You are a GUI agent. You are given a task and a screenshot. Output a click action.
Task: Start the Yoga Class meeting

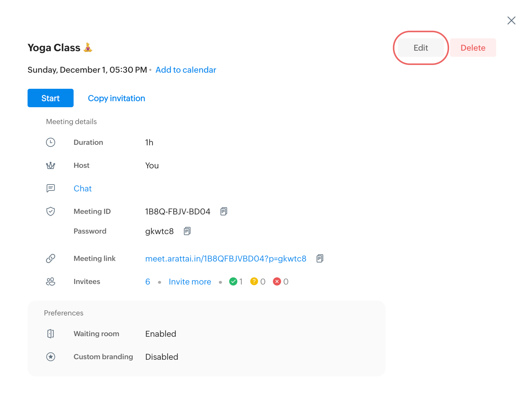[51, 98]
